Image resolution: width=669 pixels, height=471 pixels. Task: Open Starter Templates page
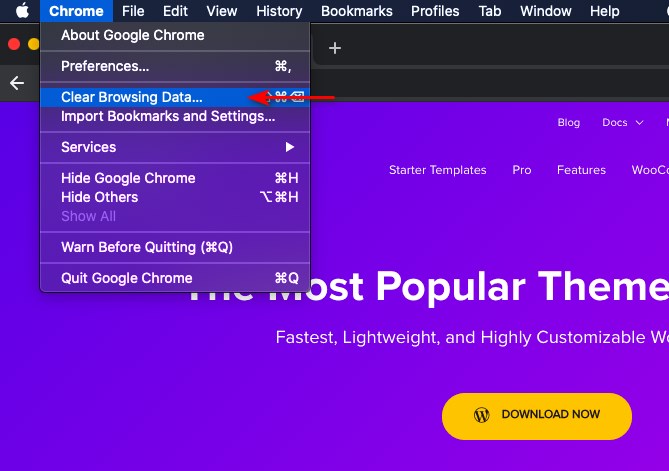tap(437, 170)
